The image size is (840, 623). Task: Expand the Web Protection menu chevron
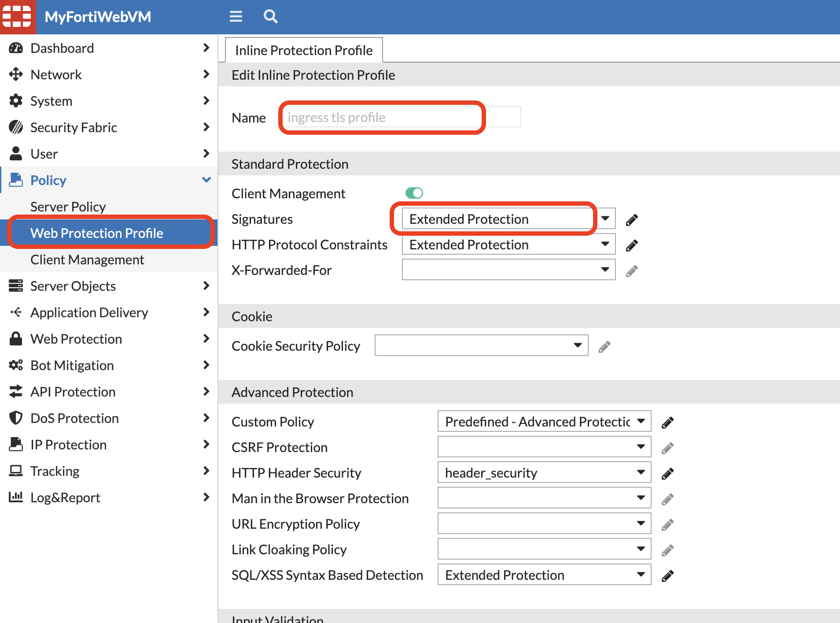[206, 338]
